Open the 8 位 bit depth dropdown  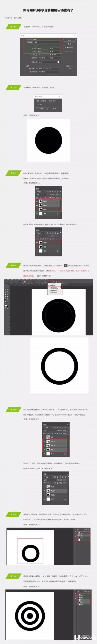[x=55, y=58]
